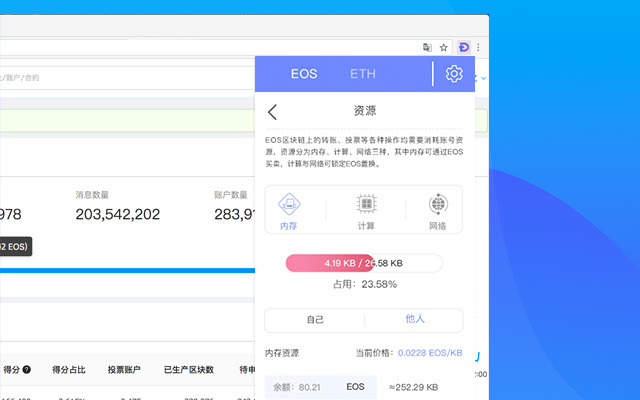The image size is (640, 400).
Task: Click the EOS amount input with 余额 80.21
Action: 321,387
